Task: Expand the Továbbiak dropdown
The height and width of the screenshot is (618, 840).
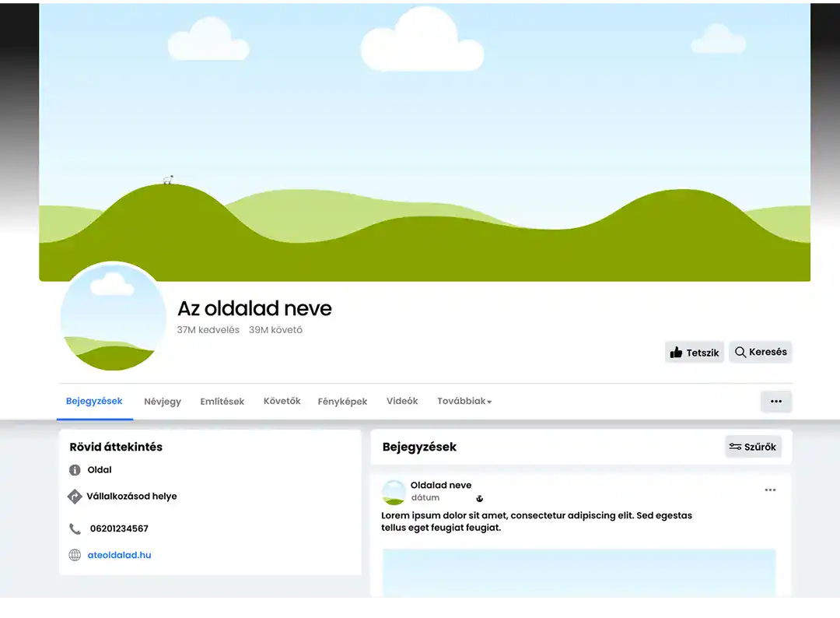Action: pyautogui.click(x=464, y=402)
